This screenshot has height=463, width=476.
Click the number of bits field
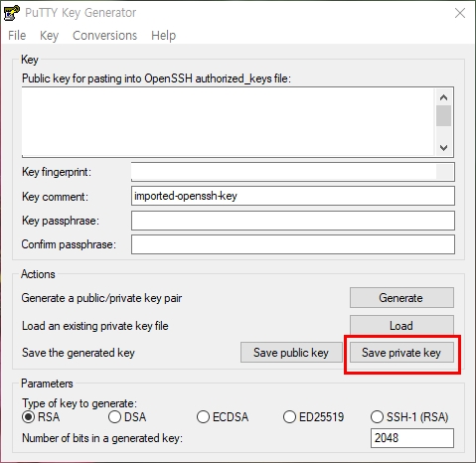[x=412, y=438]
